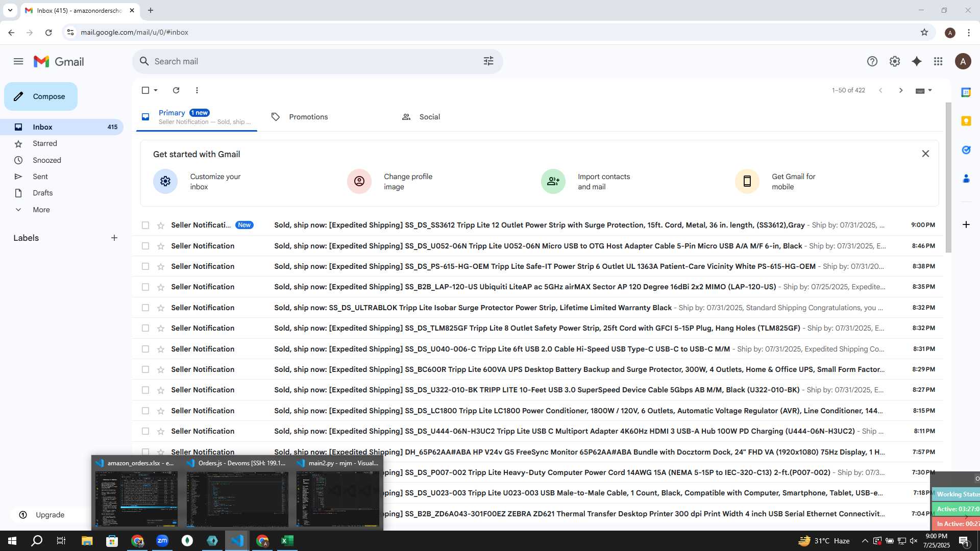Image resolution: width=980 pixels, height=551 pixels.
Task: Star the 8:46 PM Seller Notification email
Action: click(x=161, y=246)
